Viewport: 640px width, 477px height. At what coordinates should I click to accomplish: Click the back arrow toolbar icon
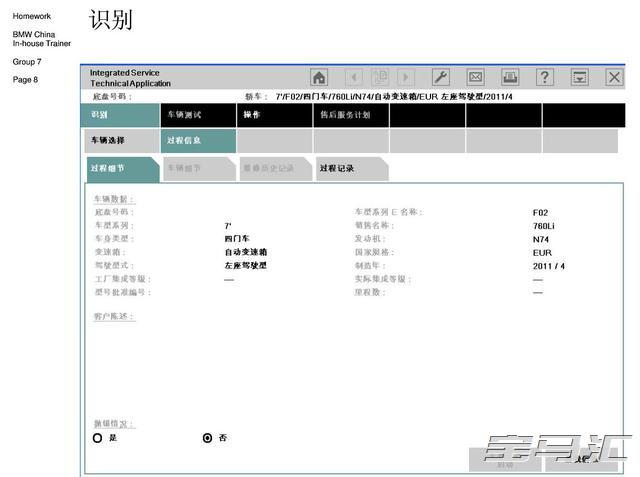(354, 77)
